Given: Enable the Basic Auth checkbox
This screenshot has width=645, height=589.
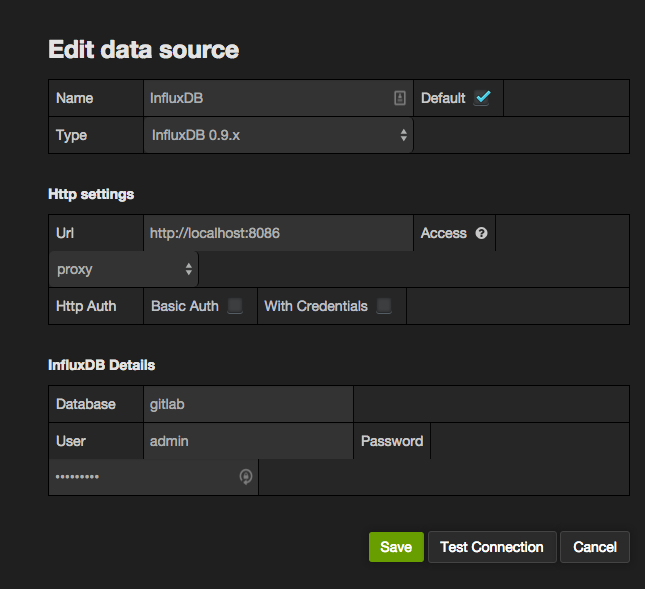Looking at the screenshot, I should (234, 306).
